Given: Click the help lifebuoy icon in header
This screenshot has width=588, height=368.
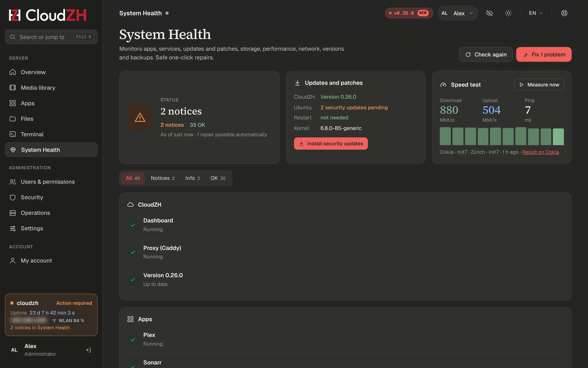Looking at the screenshot, I should 564,13.
